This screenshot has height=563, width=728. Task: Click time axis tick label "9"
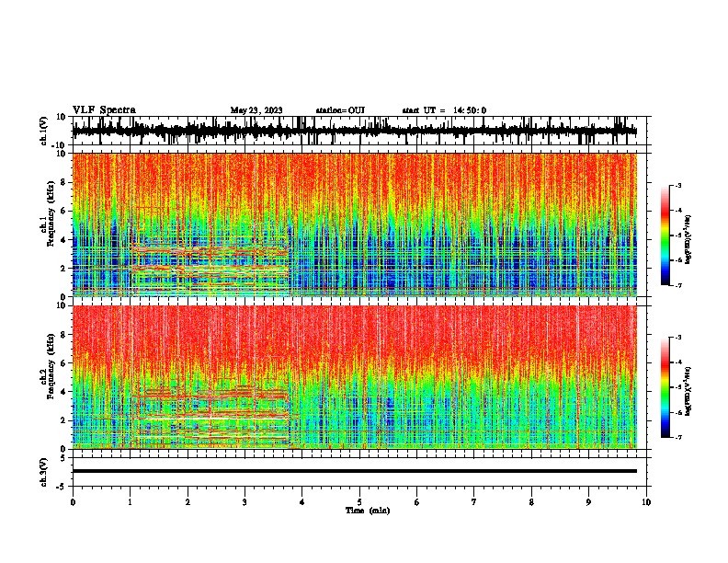click(588, 502)
